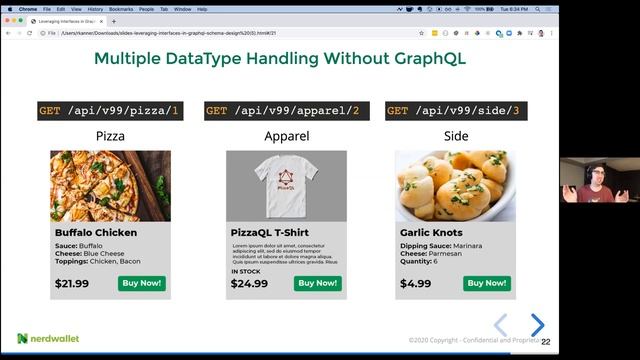Open the History menu
Viewport: 640px width, 360px height.
[95, 9]
